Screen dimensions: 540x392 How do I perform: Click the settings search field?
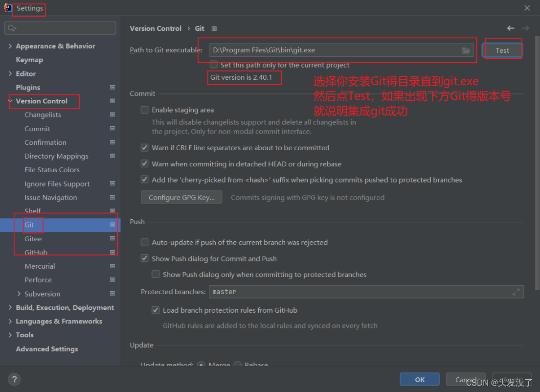[x=60, y=28]
